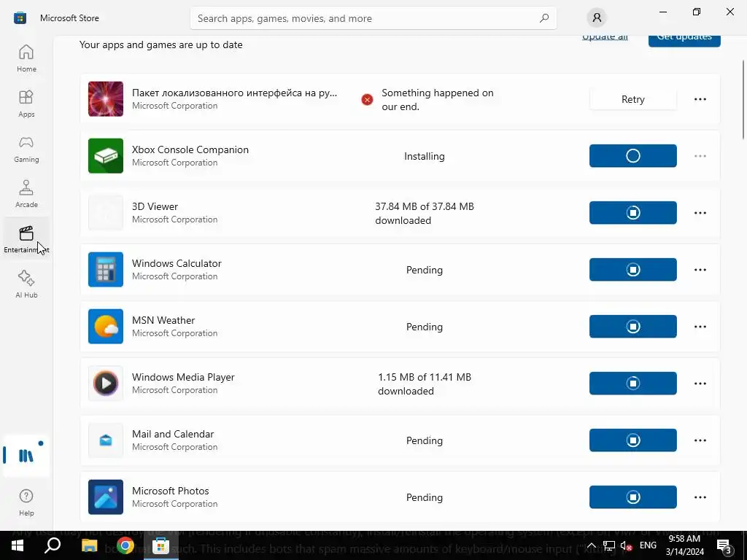Open more options for Xbox Console Companion

coord(700,156)
